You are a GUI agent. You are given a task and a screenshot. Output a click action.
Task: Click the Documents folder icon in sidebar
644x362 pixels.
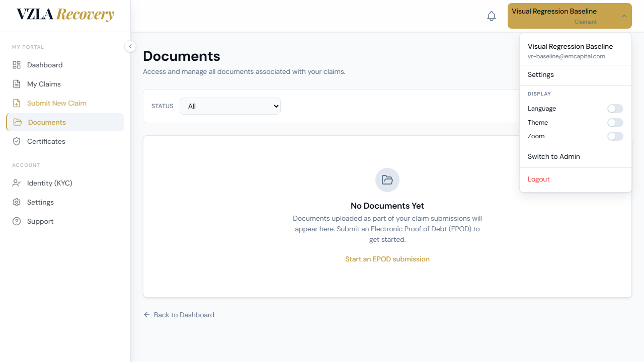coord(18,122)
